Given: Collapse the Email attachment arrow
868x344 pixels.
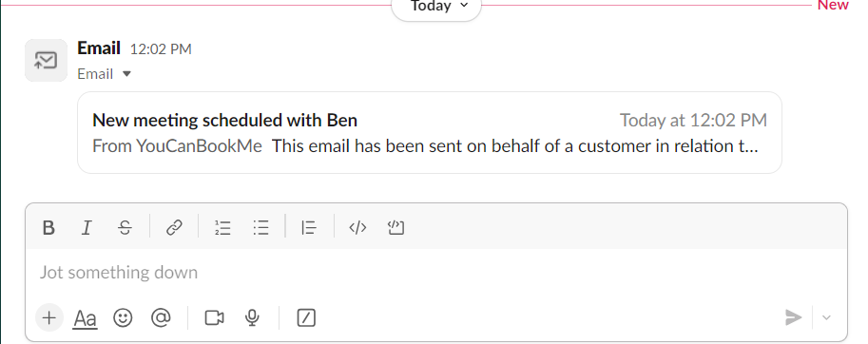Looking at the screenshot, I should (126, 73).
